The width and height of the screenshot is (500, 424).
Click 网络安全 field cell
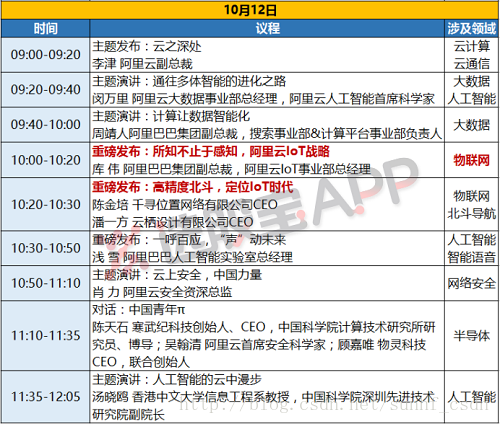[472, 283]
